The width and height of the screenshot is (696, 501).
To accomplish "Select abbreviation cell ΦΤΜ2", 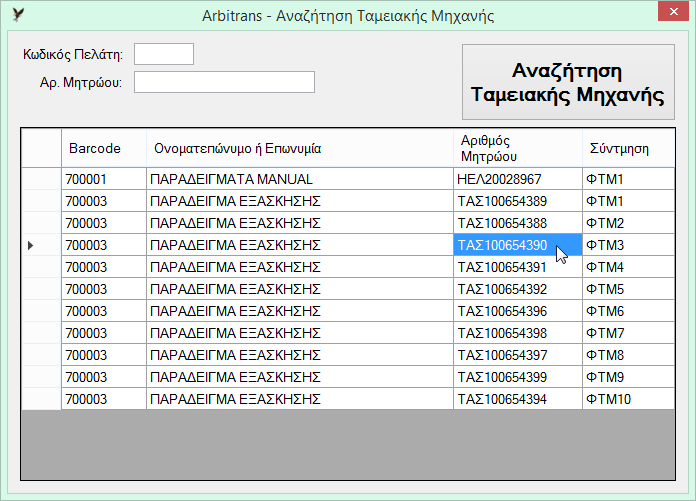I will 628,223.
